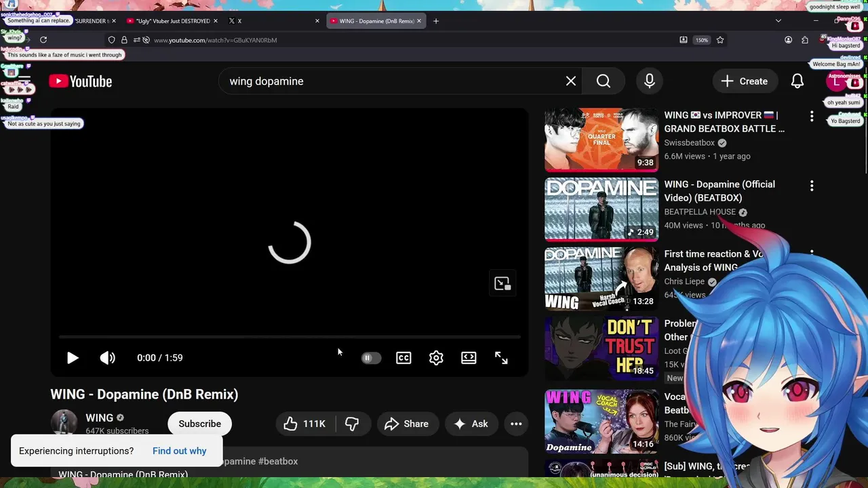Open the three-dot more actions under the video
868x488 pixels.
click(516, 424)
